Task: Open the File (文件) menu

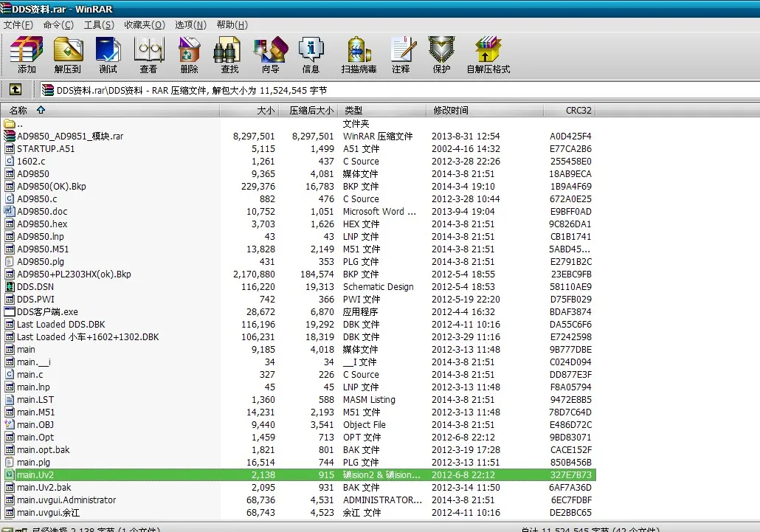Action: coord(18,24)
